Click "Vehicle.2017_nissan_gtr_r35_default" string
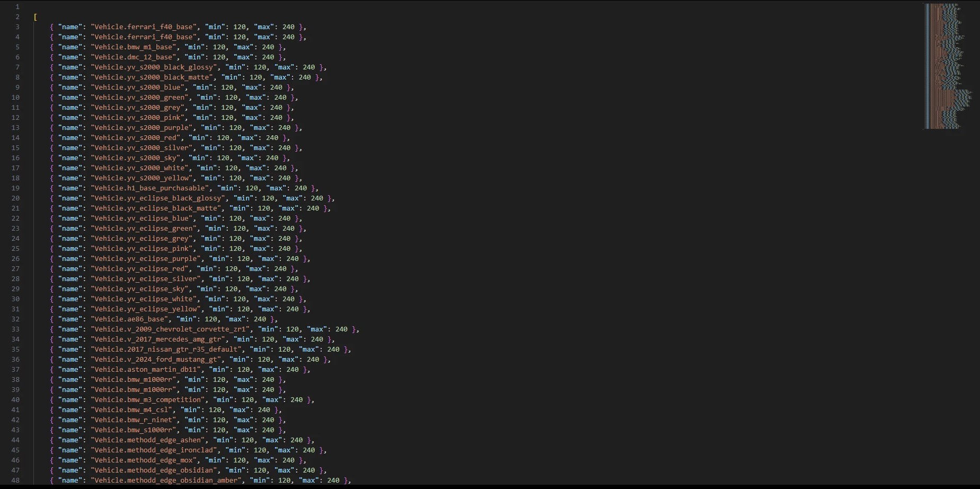The image size is (980, 489). 166,350
